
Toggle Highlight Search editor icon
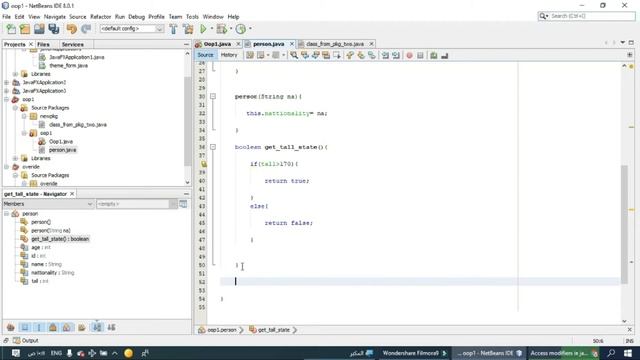(x=326, y=55)
